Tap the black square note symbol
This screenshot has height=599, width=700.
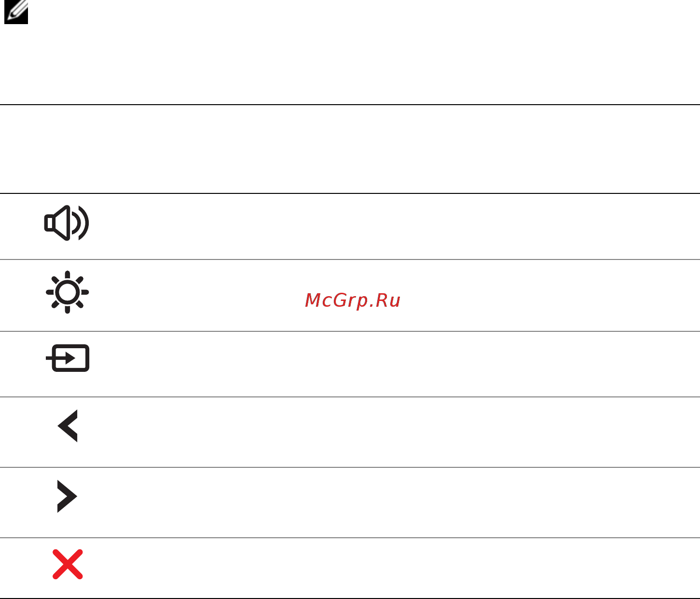click(x=16, y=12)
